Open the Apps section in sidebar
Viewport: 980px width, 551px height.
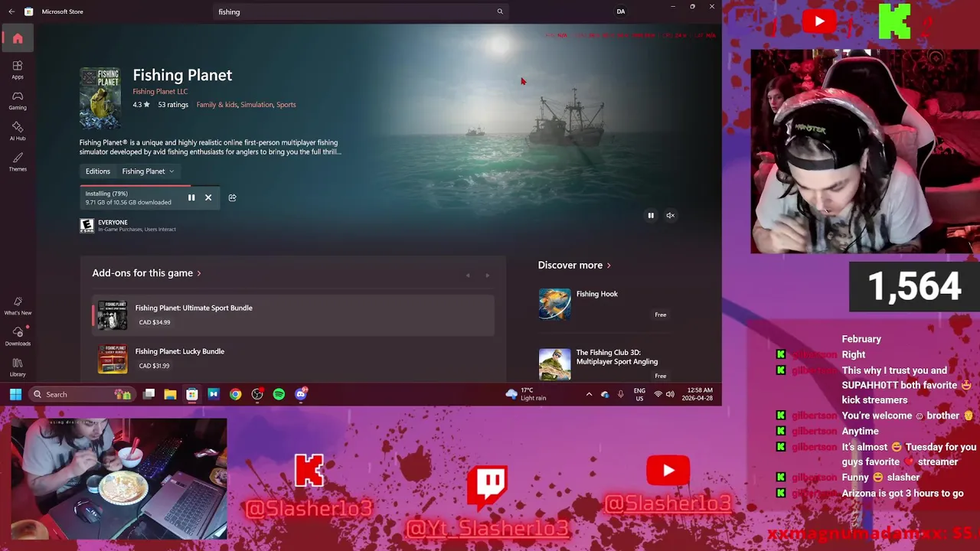18,69
